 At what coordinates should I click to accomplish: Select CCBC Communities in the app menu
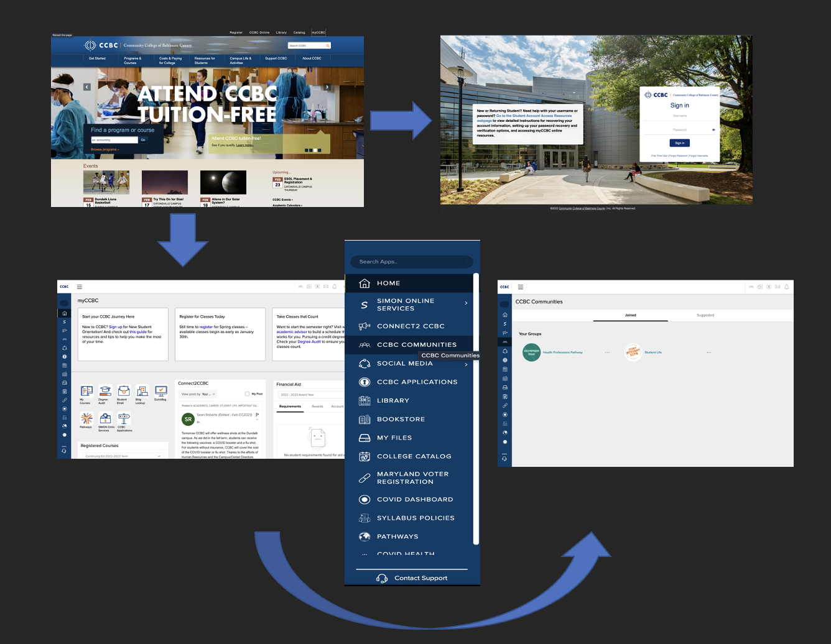click(x=416, y=344)
